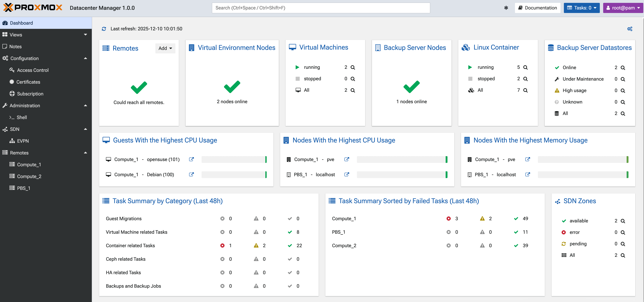Click magnifier for Under Maintenance datastores
The height and width of the screenshot is (302, 644).
coord(623,79)
